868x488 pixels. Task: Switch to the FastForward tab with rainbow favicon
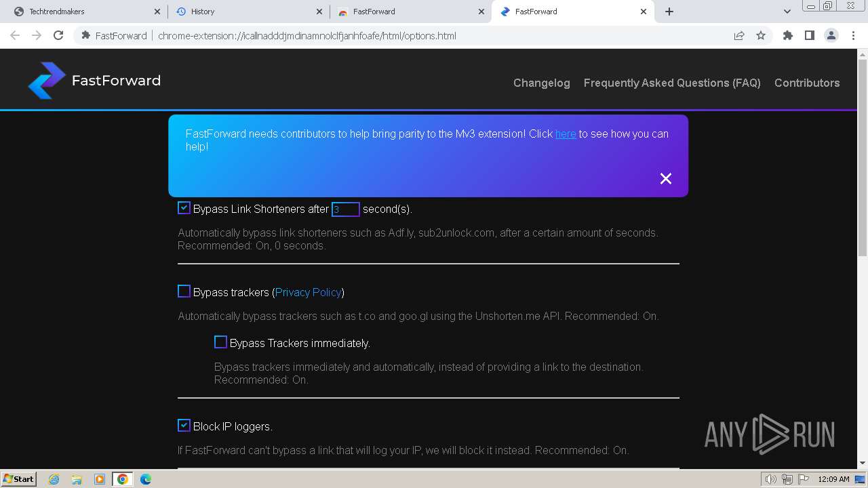(x=410, y=12)
